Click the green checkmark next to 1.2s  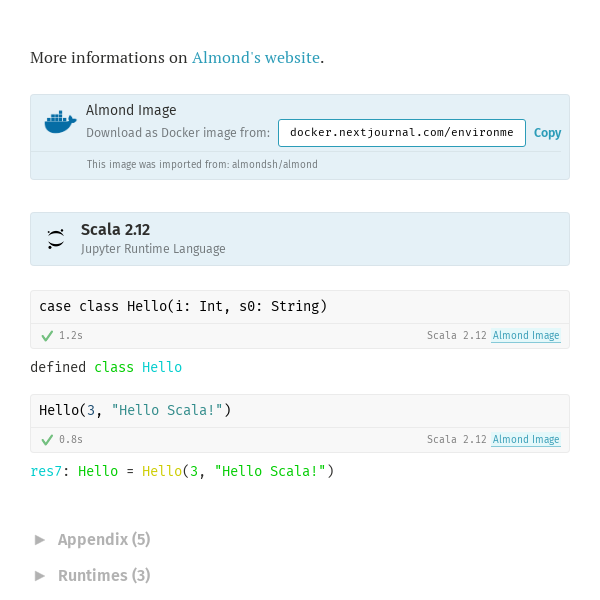pos(47,336)
